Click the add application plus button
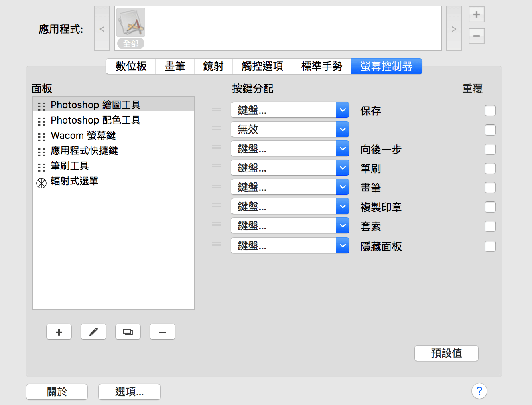Viewport: 532px width, 405px height. pyautogui.click(x=477, y=15)
